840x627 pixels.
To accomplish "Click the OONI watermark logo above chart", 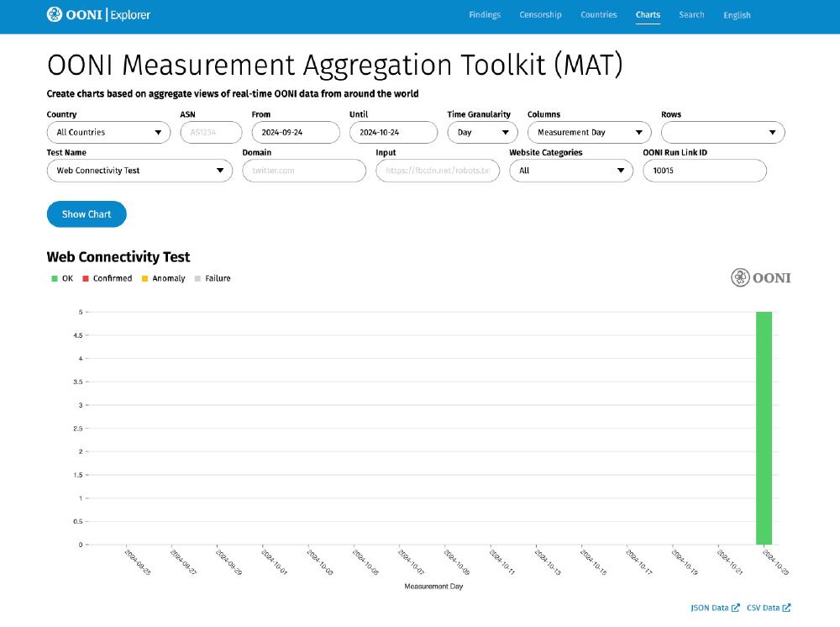I will pyautogui.click(x=760, y=277).
